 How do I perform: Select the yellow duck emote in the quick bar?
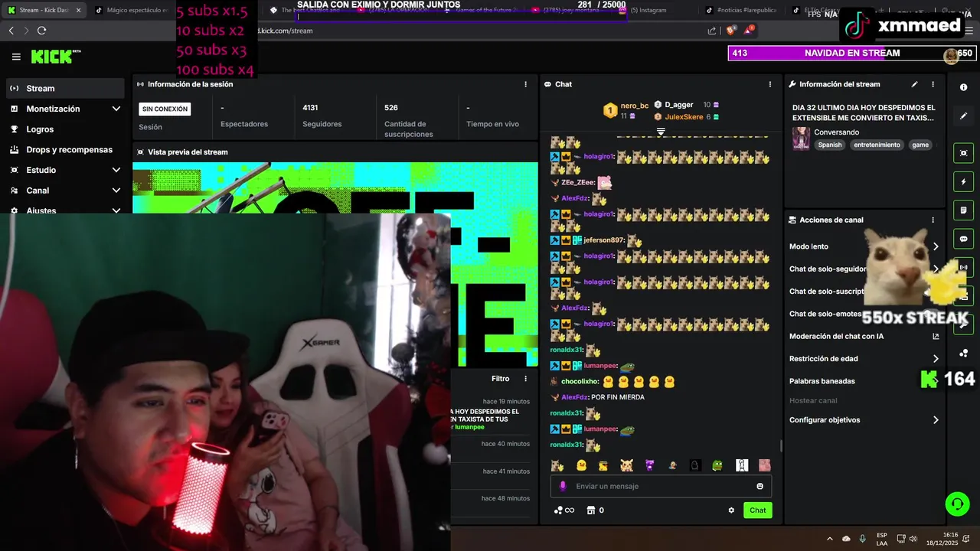coord(581,465)
